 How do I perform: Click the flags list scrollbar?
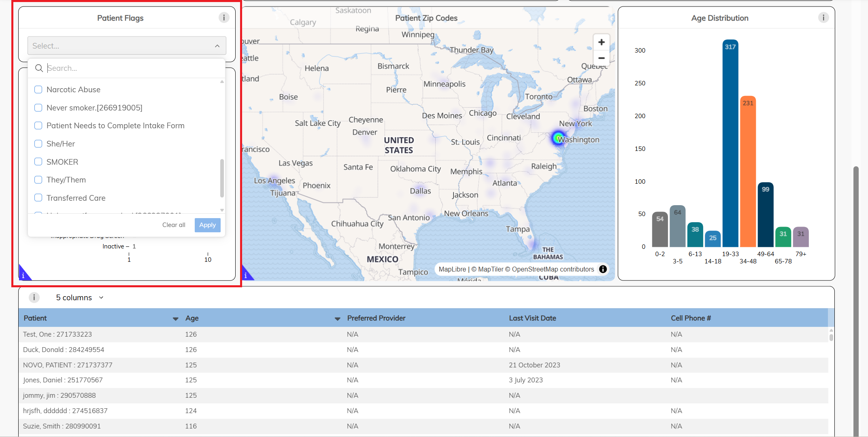pos(221,178)
